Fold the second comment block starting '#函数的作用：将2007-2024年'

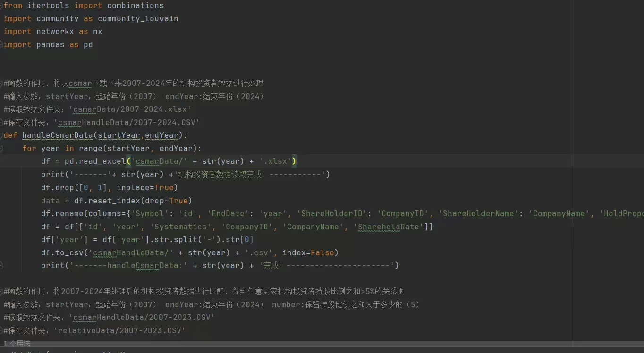tap(1, 292)
